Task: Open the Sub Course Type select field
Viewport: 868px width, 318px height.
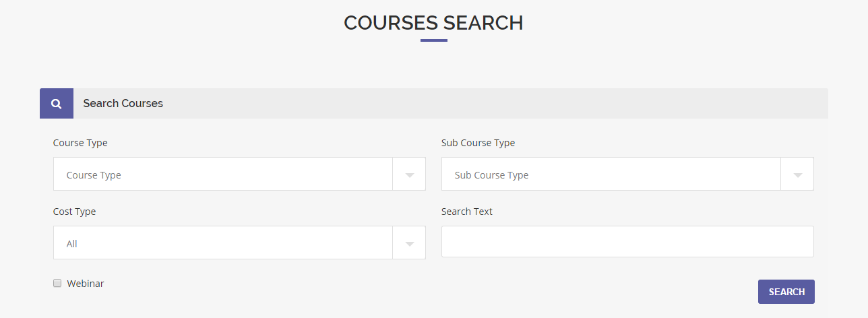Action: tap(627, 174)
